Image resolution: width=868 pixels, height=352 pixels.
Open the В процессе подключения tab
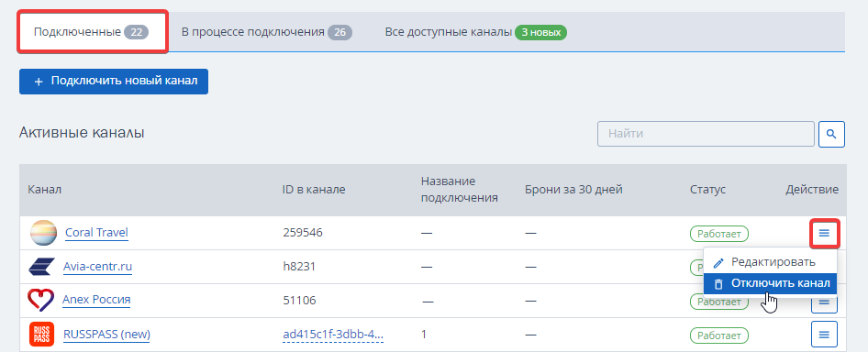(x=267, y=32)
